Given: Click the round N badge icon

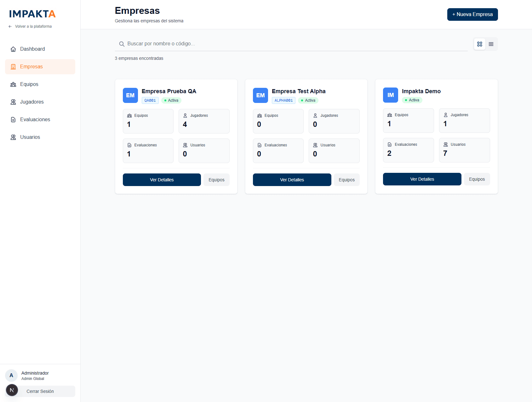Looking at the screenshot, I should pyautogui.click(x=12, y=390).
